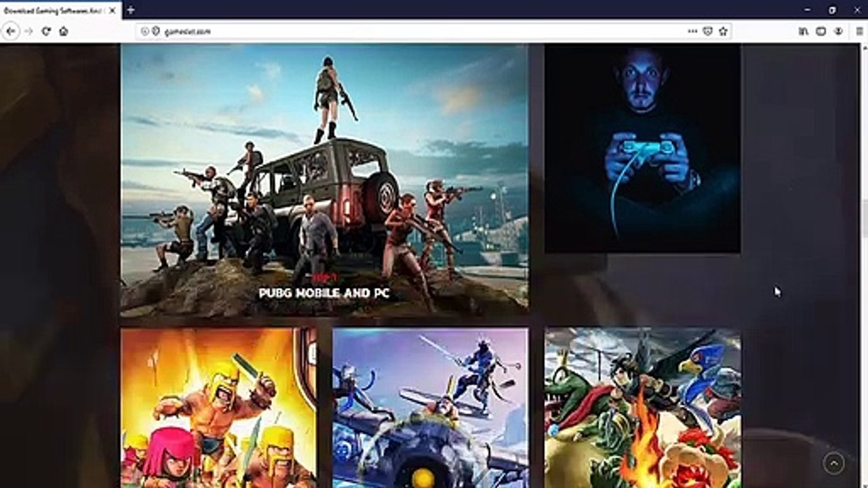Click the tracking protection shield in address bar
The width and height of the screenshot is (868, 488).
tap(155, 31)
